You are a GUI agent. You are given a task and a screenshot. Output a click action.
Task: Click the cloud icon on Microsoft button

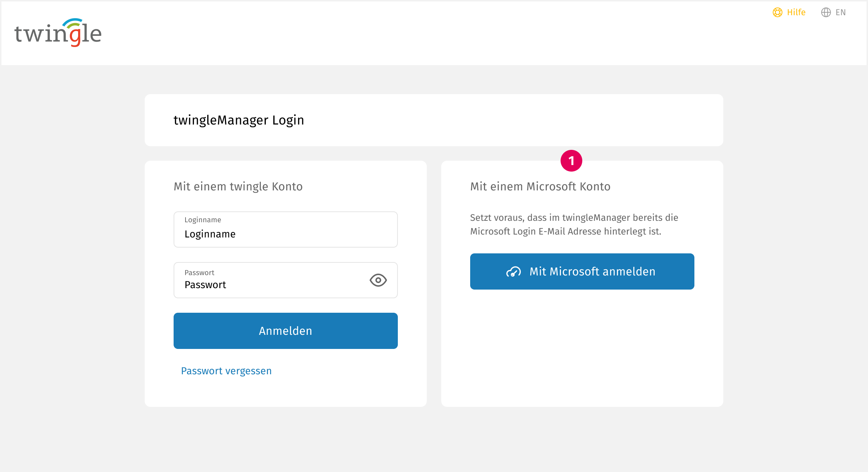tap(513, 271)
